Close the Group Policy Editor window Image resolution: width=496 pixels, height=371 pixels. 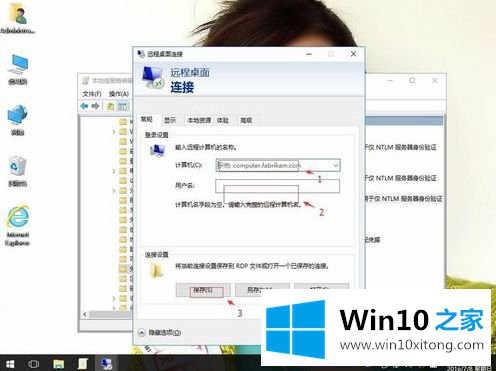(x=435, y=80)
